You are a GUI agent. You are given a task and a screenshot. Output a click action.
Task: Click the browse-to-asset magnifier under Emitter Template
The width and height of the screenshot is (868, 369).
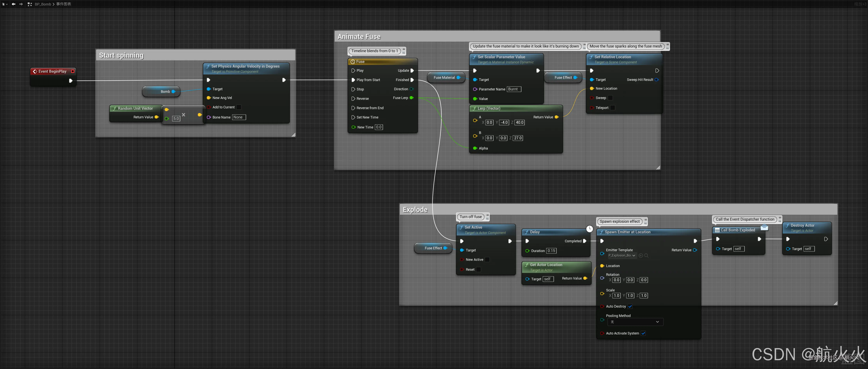tap(646, 256)
